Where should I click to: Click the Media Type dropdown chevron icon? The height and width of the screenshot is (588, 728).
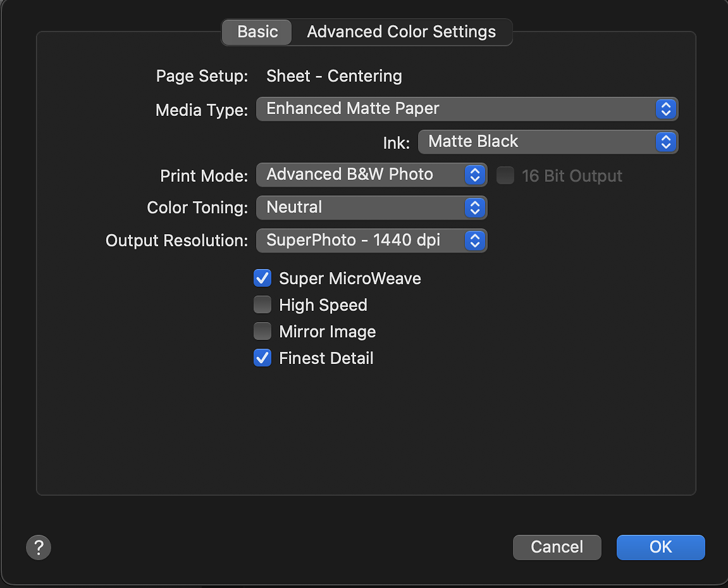click(665, 109)
